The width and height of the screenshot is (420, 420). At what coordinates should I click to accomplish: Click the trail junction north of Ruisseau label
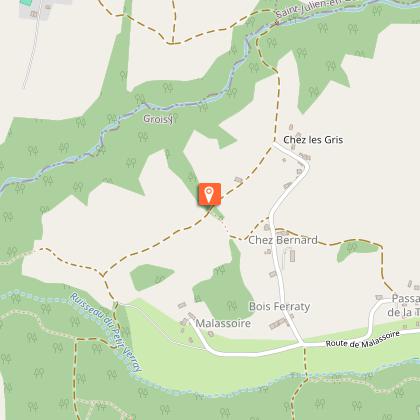tap(102, 275)
